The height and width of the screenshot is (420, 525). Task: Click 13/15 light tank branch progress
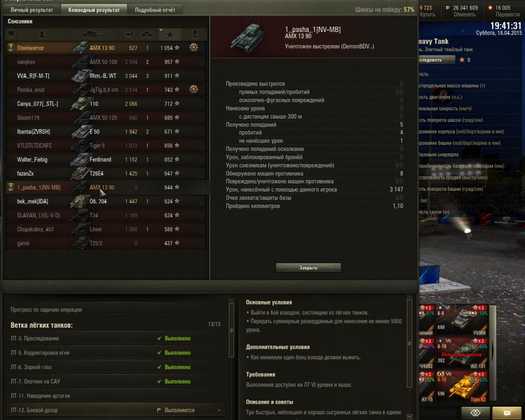214,324
